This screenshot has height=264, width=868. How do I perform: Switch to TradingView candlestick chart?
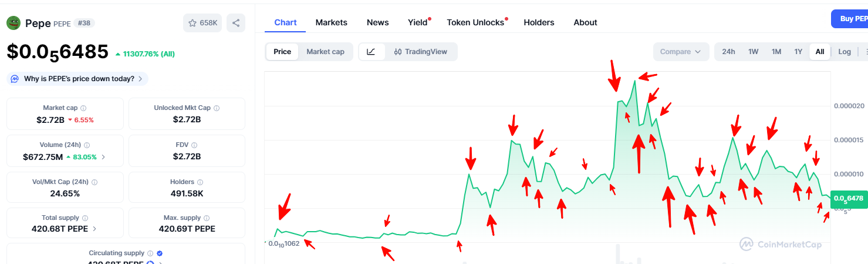[420, 52]
